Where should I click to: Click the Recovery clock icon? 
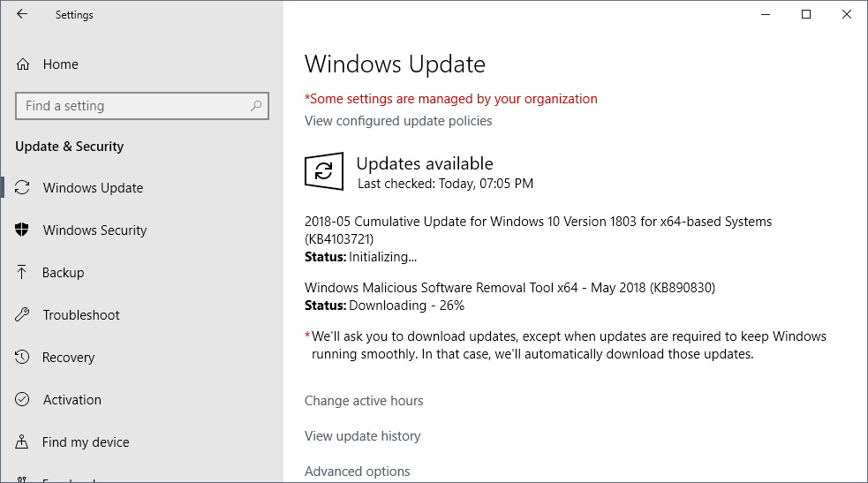coord(22,357)
